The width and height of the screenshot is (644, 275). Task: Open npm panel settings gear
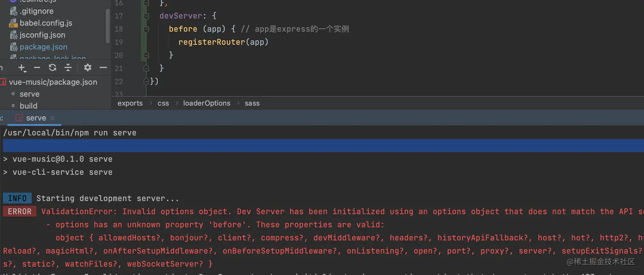point(88,68)
